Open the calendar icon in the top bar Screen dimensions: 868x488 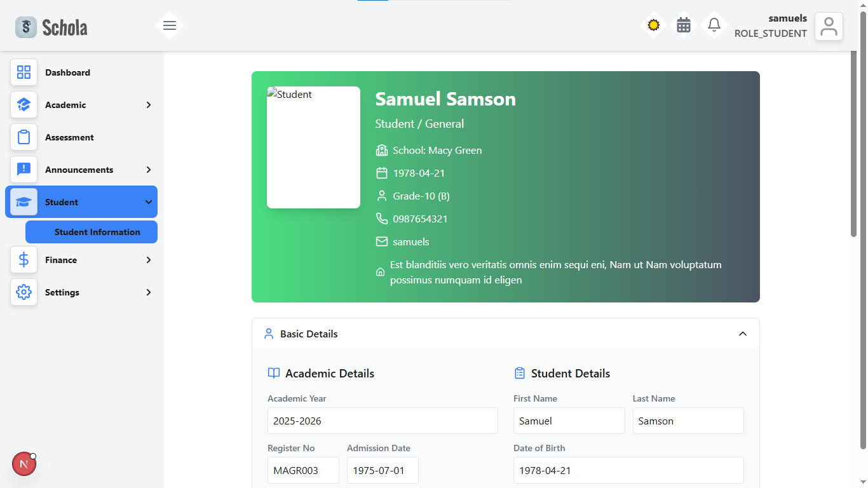[x=683, y=25]
